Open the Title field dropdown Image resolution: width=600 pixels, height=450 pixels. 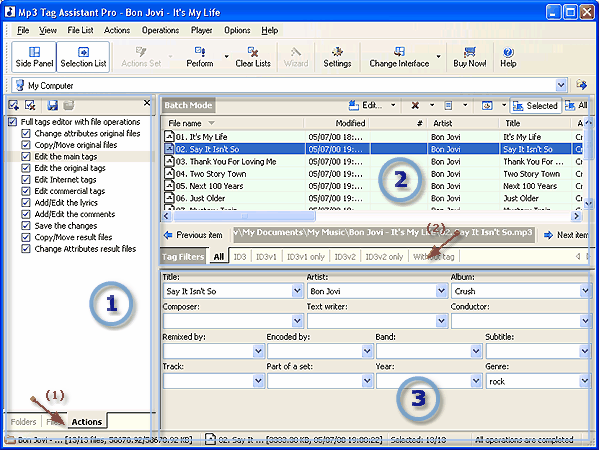[298, 291]
